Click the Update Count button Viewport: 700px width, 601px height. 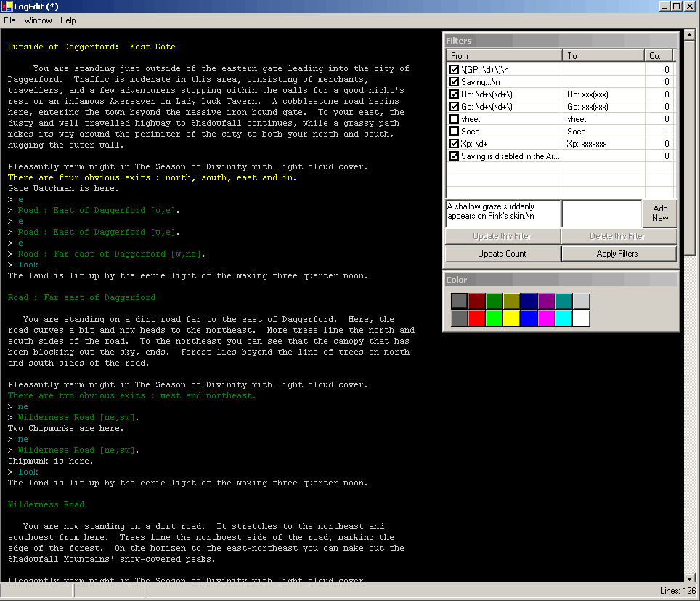point(502,254)
